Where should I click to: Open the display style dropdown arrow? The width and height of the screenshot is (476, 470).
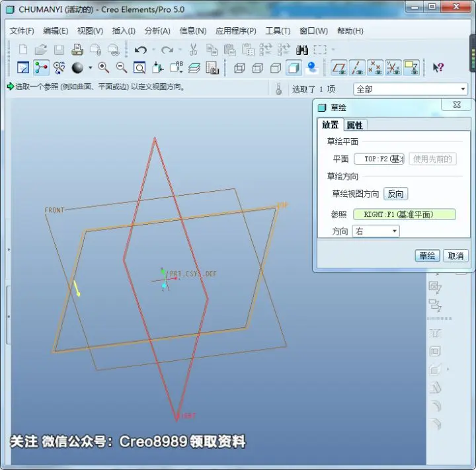90,67
